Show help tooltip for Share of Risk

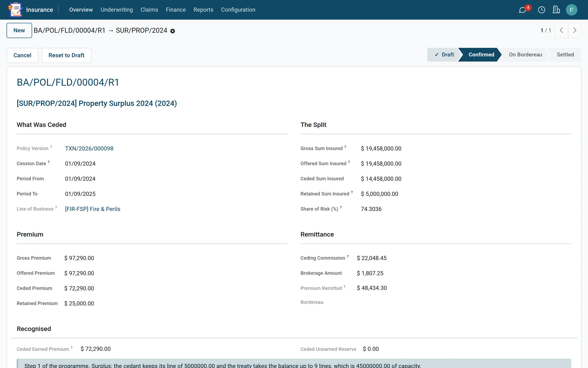(x=341, y=207)
